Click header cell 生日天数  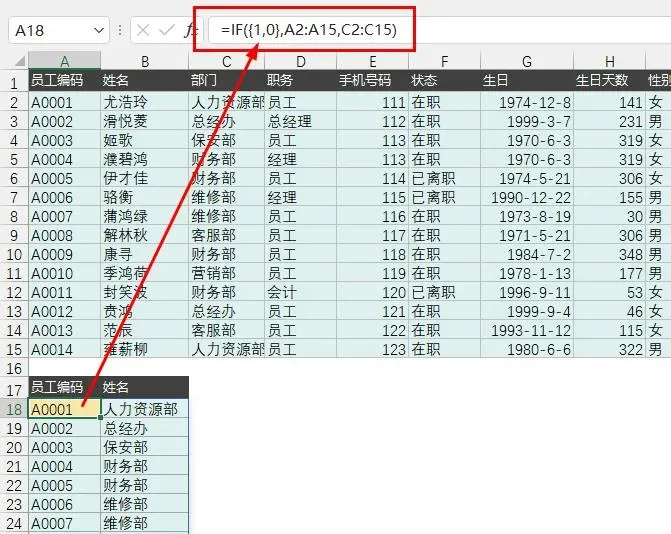tap(609, 80)
